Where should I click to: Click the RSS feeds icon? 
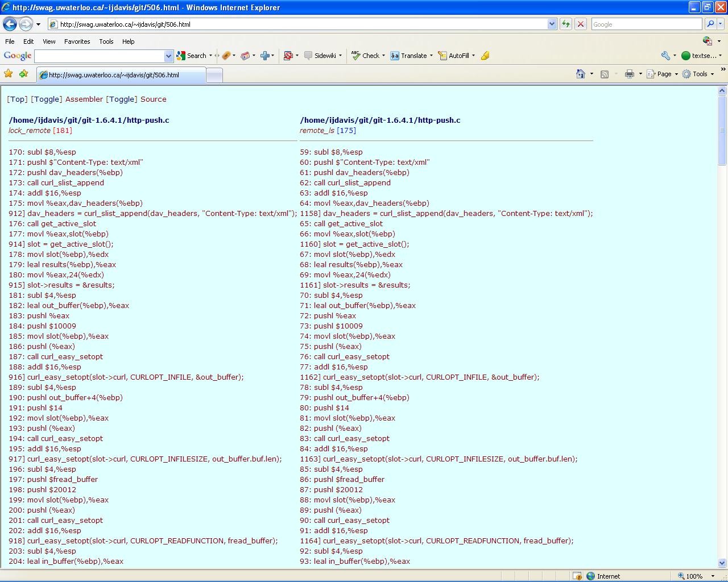[x=605, y=74]
